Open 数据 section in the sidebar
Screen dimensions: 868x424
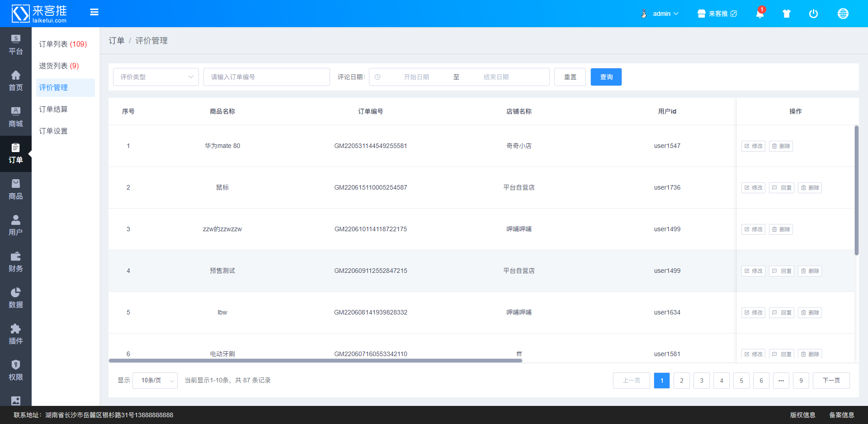pyautogui.click(x=16, y=299)
